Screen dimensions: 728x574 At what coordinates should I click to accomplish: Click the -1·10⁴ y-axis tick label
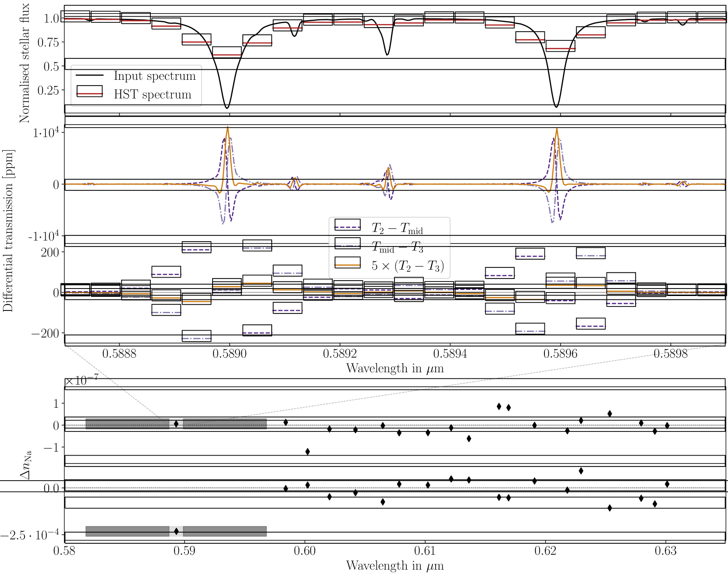[x=44, y=237]
